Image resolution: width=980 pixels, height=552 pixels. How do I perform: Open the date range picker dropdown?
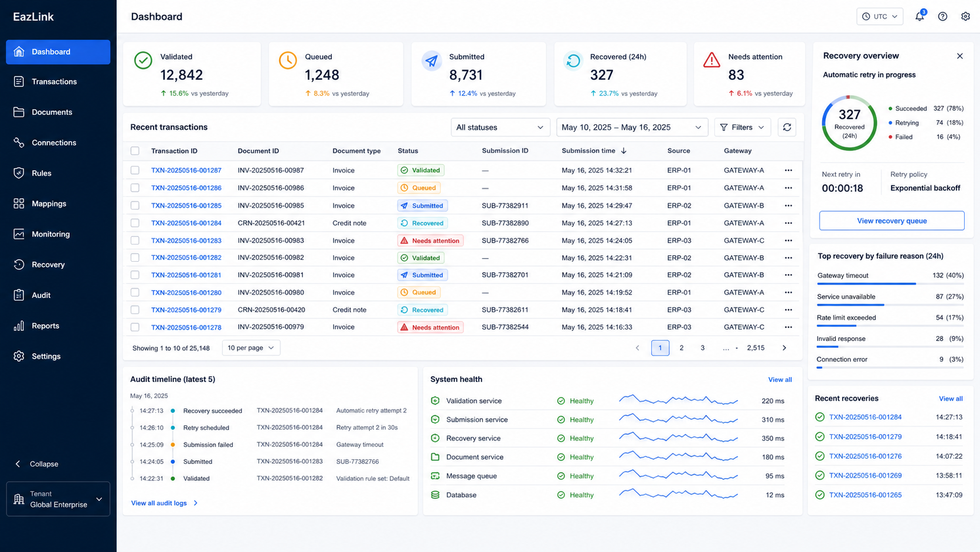(632, 127)
